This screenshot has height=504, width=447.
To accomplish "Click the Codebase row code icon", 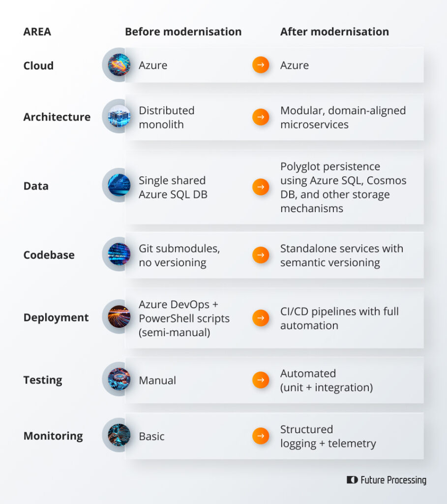I will pyautogui.click(x=119, y=254).
